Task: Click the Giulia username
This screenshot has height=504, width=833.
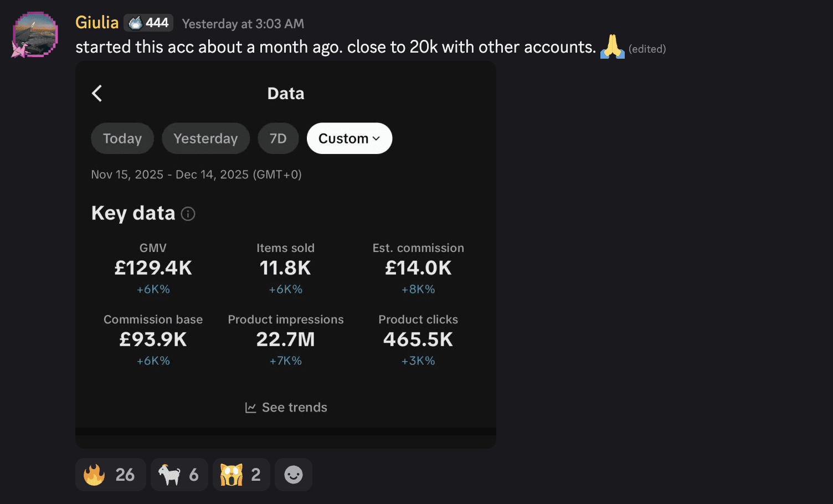Action: click(x=97, y=23)
